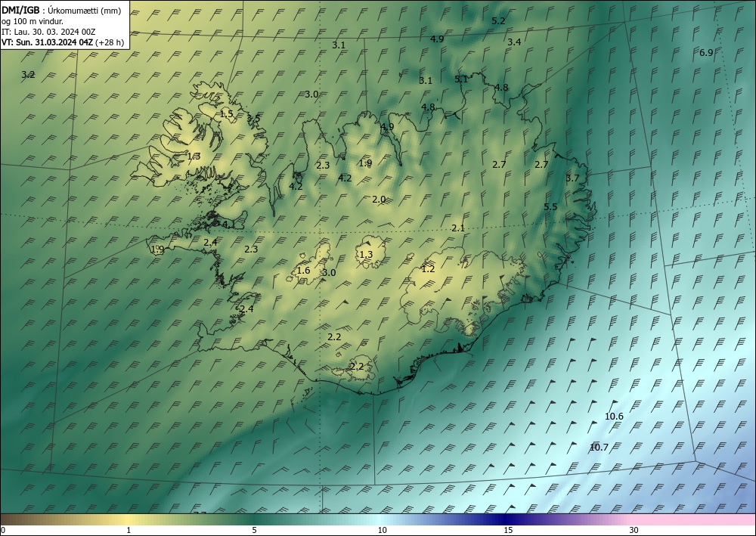Click the '(+28 h)' forecast offset label
Screen dimensions: 756x536
(110, 42)
